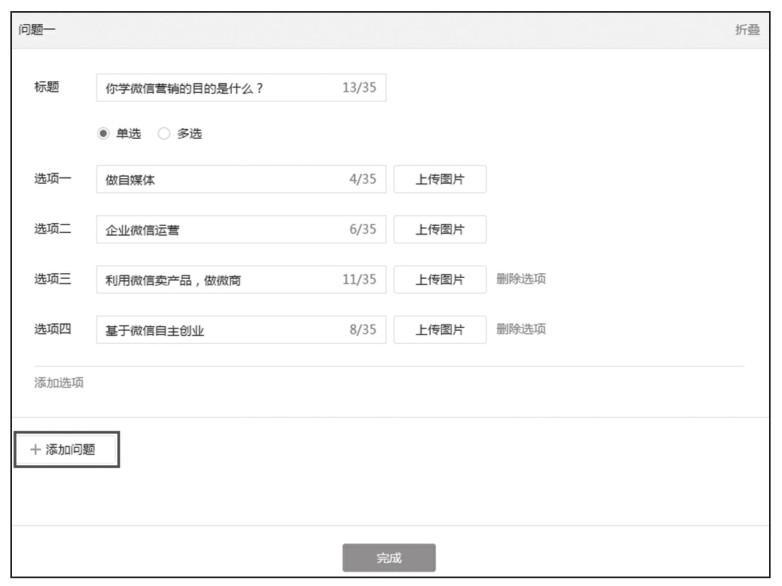782x586 pixels.
Task: Click the 标题 input field
Action: [x=241, y=88]
